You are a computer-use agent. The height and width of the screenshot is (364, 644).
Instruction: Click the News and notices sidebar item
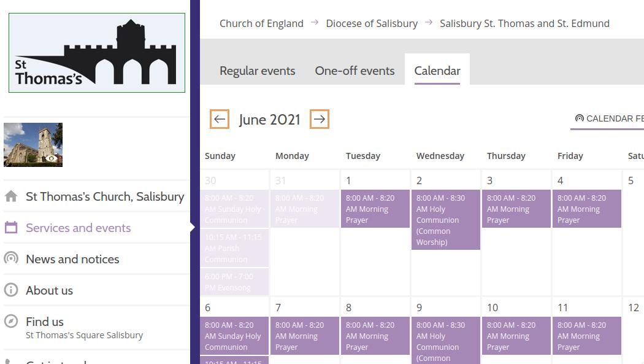coord(72,259)
